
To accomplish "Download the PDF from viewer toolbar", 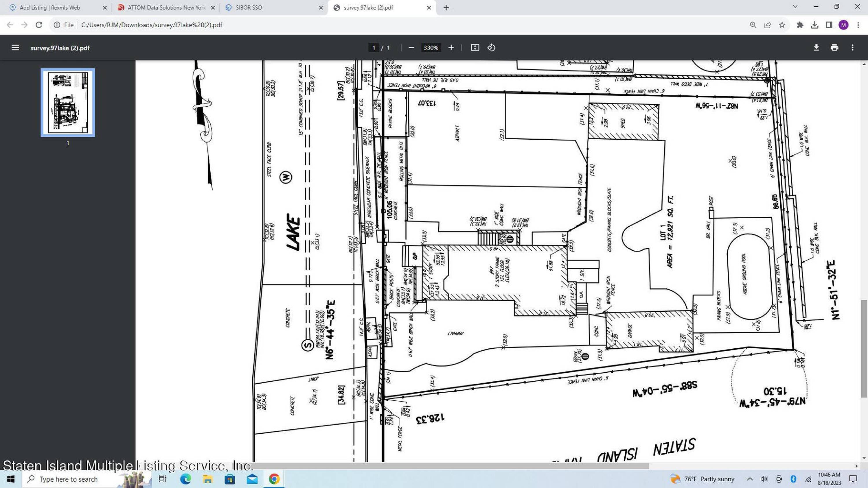I will [816, 47].
